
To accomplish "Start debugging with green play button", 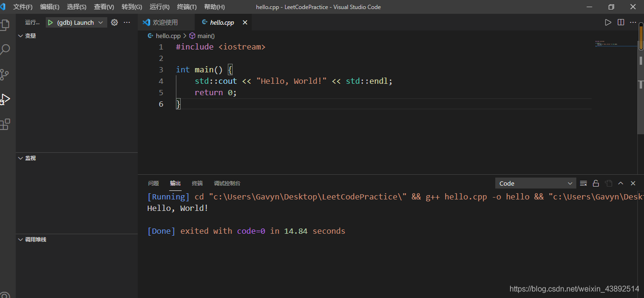I will [x=50, y=22].
